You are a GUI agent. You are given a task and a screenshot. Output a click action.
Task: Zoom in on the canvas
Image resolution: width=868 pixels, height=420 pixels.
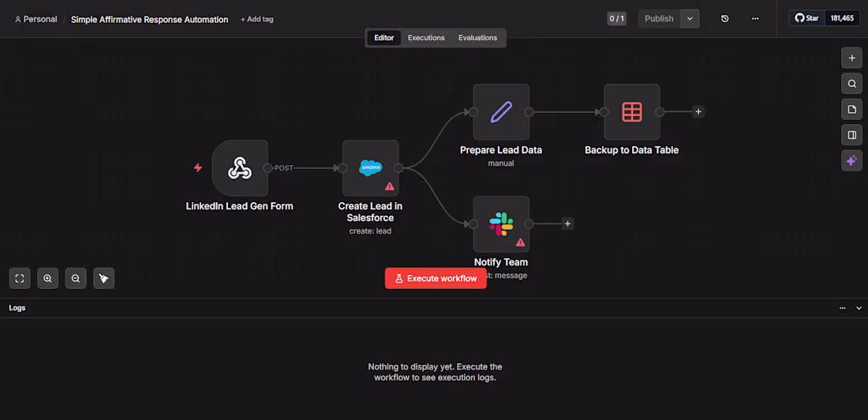point(47,278)
